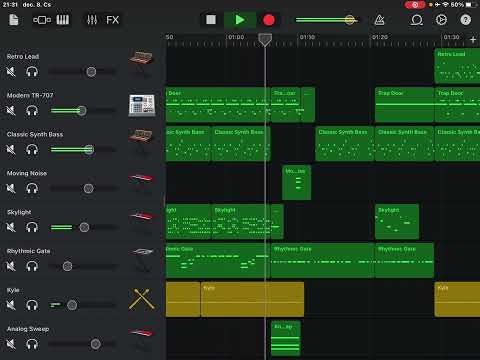Select the Modern TR-707 drum machine icon
The width and height of the screenshot is (480, 360).
[x=142, y=105]
